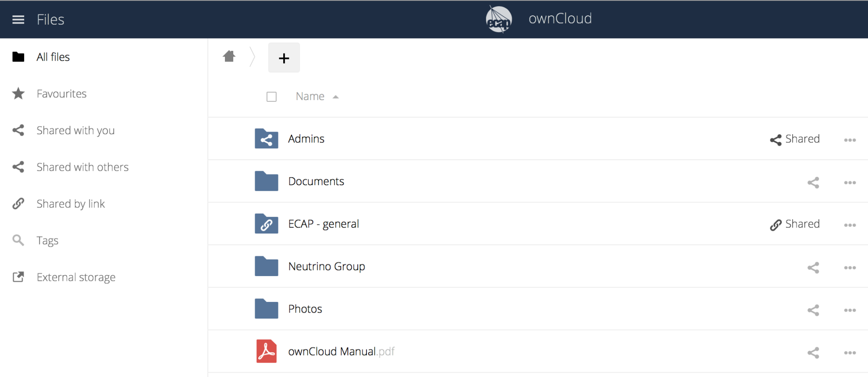The height and width of the screenshot is (377, 868).
Task: Select Favourites in the sidebar
Action: click(x=61, y=94)
